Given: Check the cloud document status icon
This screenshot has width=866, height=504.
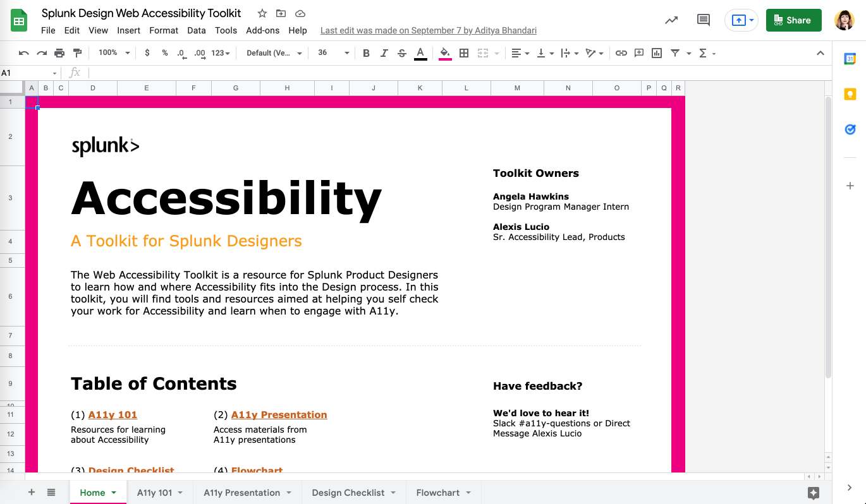Looking at the screenshot, I should tap(300, 13).
